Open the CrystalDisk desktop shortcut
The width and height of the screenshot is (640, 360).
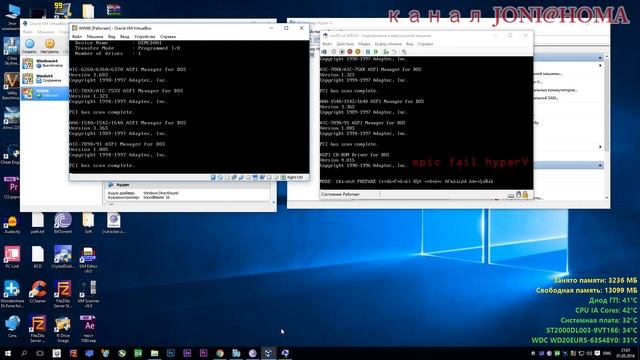click(x=63, y=257)
